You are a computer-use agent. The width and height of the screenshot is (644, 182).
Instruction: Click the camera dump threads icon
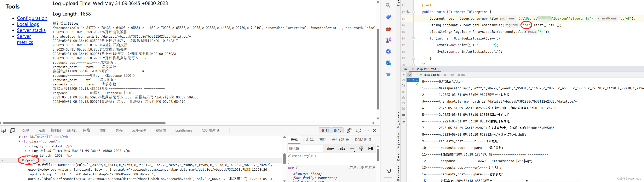(403, 98)
